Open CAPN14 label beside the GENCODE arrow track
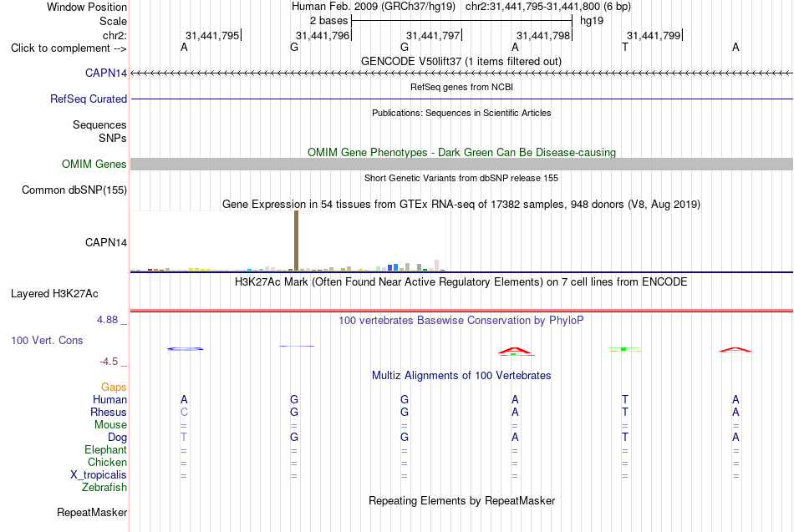794x532 pixels. 106,73
